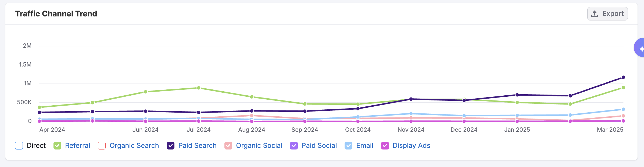Enable the Organic Search checkbox
Viewport: 644px width, 167px height.
tap(102, 146)
